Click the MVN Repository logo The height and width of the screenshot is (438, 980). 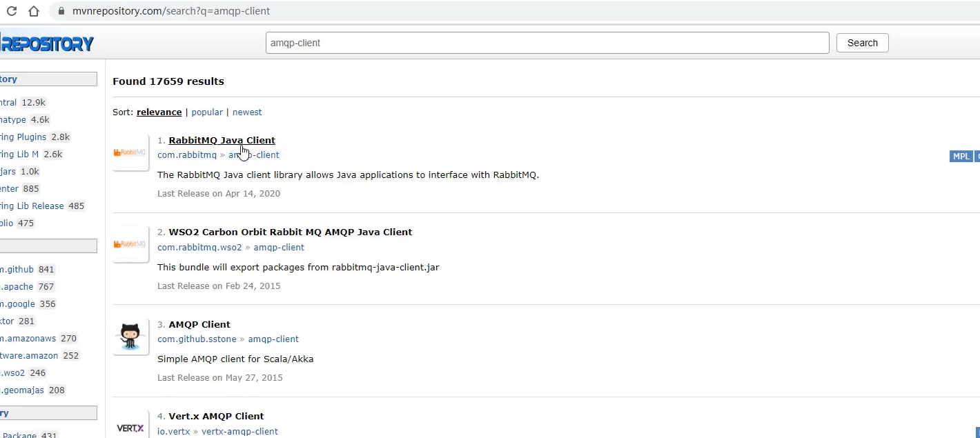47,44
